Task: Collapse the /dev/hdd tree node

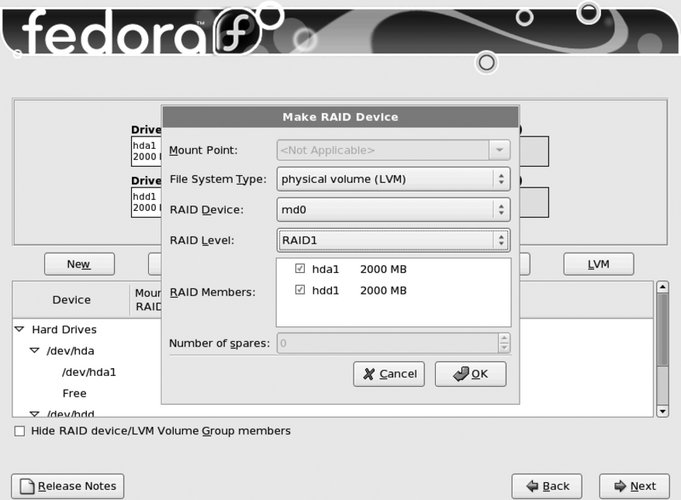Action: 34,413
